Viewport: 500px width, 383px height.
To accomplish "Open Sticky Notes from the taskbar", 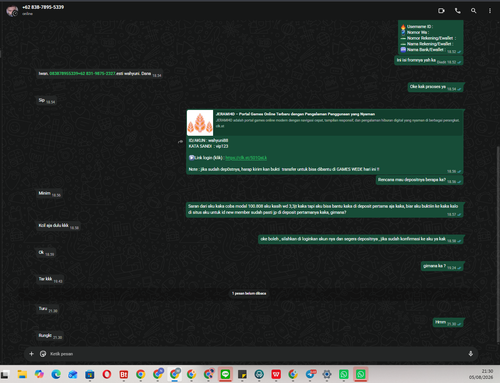I will tap(242, 374).
